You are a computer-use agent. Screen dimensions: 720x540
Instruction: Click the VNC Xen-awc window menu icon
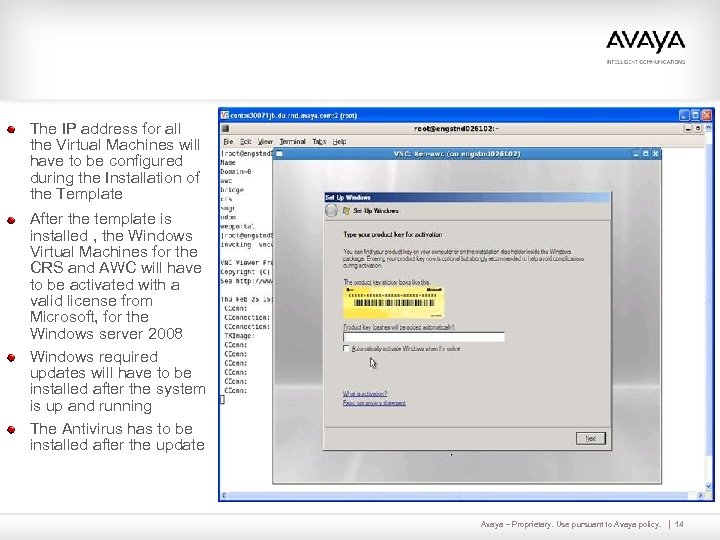pos(279,154)
